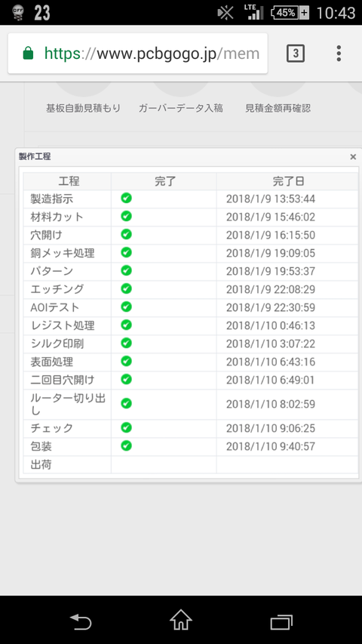Click the green check for シルク印刷
Image resolution: width=362 pixels, height=644 pixels.
click(x=127, y=343)
